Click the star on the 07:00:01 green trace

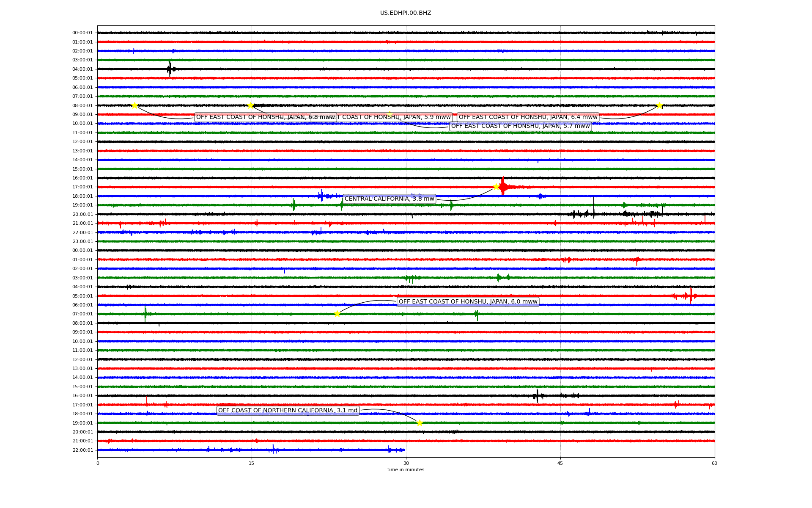pyautogui.click(x=337, y=314)
